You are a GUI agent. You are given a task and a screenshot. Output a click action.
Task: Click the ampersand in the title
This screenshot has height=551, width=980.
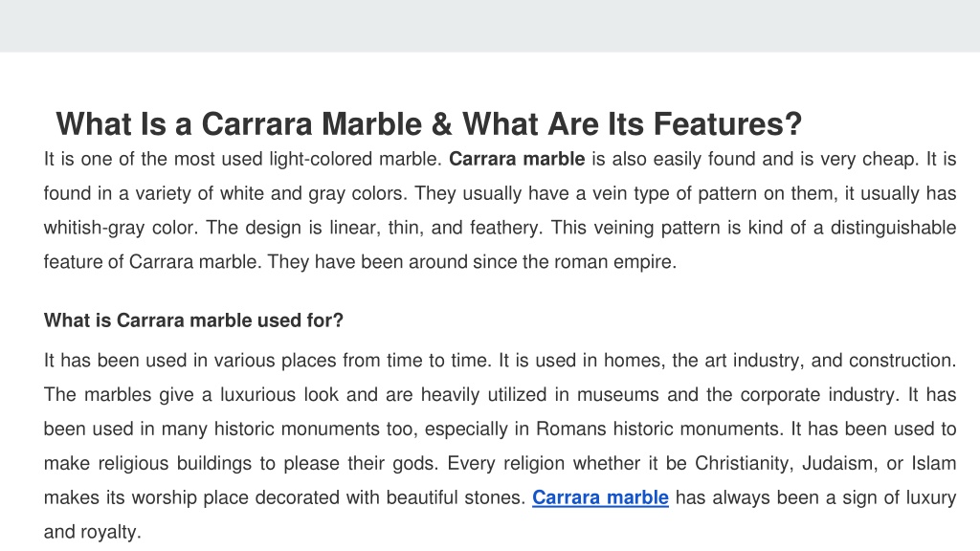tap(441, 123)
